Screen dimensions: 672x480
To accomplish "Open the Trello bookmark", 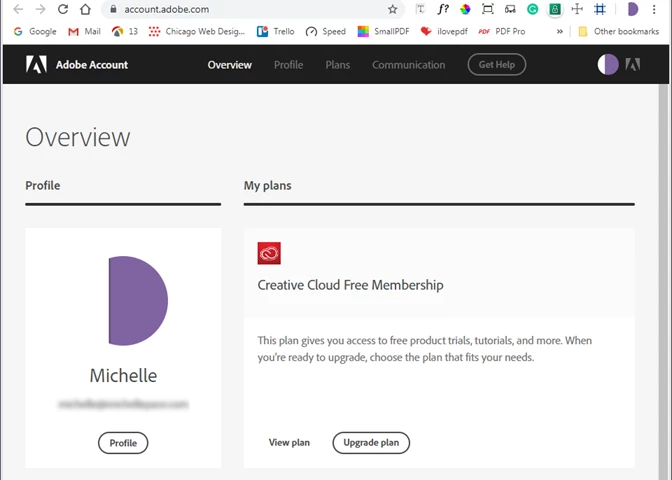I will point(276,31).
